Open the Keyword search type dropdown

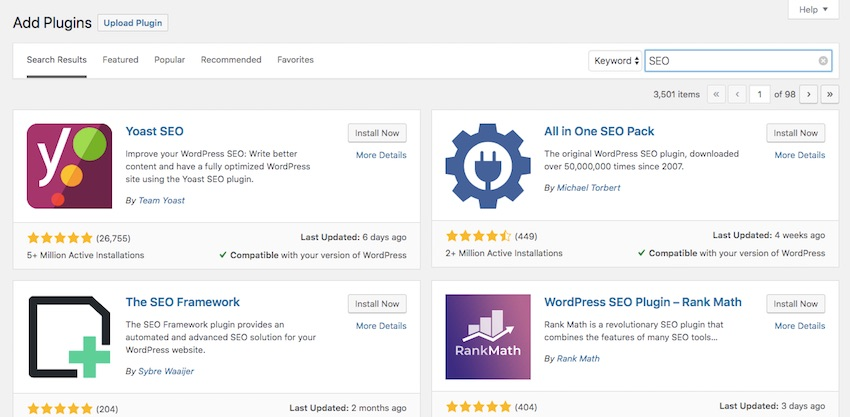click(615, 61)
